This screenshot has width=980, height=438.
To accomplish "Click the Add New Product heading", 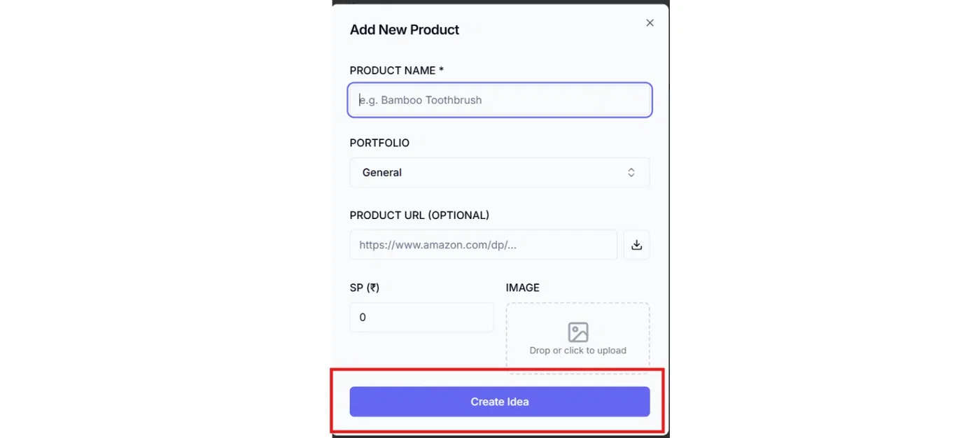I will point(405,30).
